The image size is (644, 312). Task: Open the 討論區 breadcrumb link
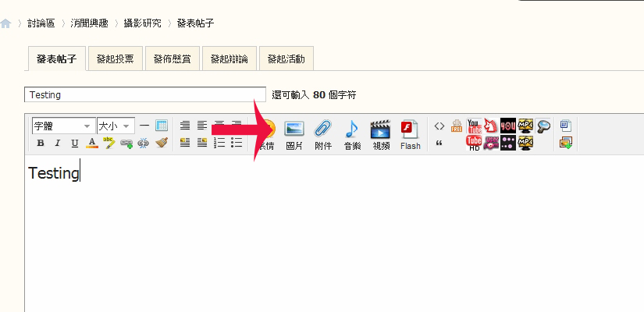point(41,23)
